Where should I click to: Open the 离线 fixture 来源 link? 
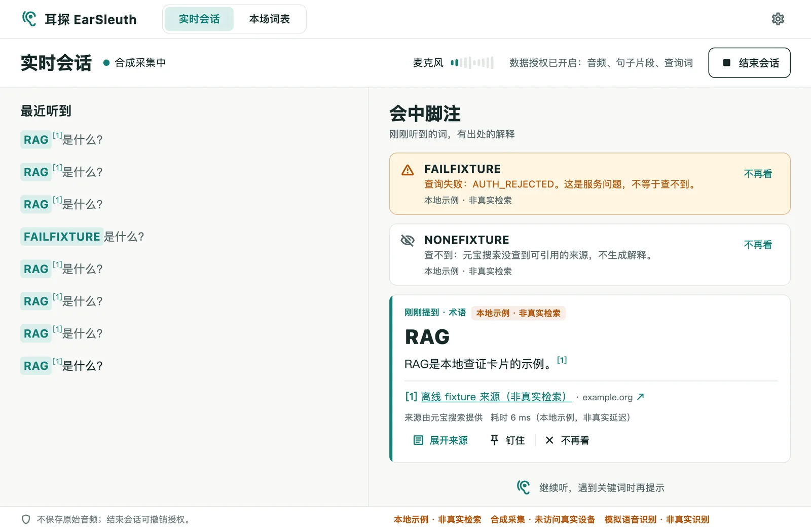tap(496, 397)
